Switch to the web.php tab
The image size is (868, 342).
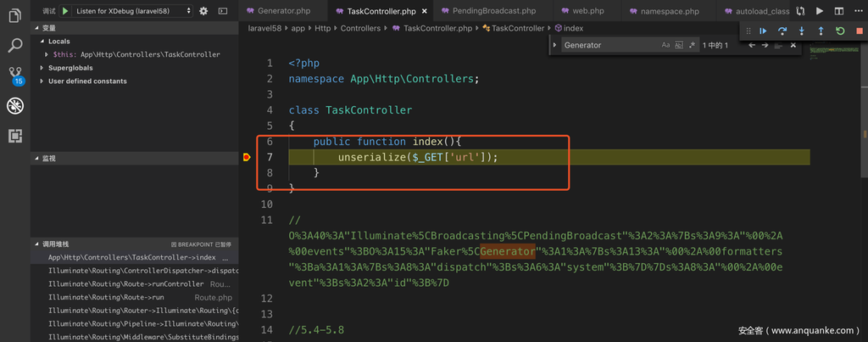click(x=587, y=11)
